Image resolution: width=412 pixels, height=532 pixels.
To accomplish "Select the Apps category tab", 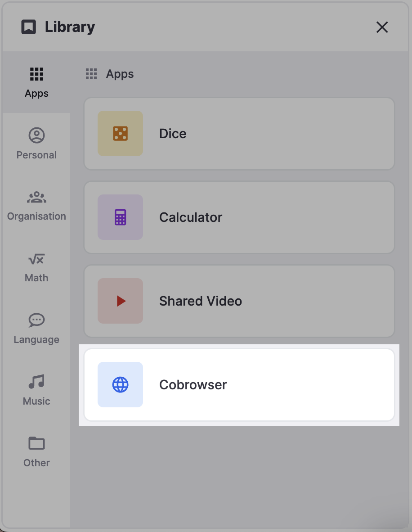I will click(x=36, y=82).
